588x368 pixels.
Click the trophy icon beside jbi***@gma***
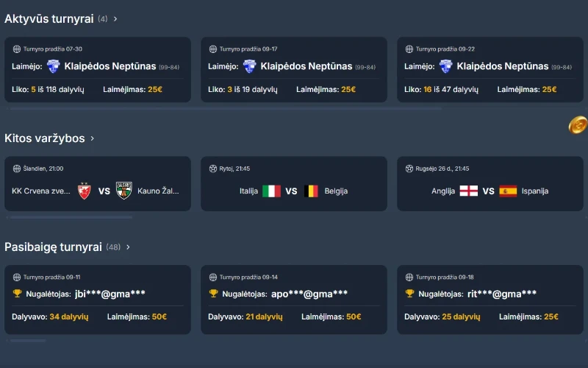tap(17, 293)
